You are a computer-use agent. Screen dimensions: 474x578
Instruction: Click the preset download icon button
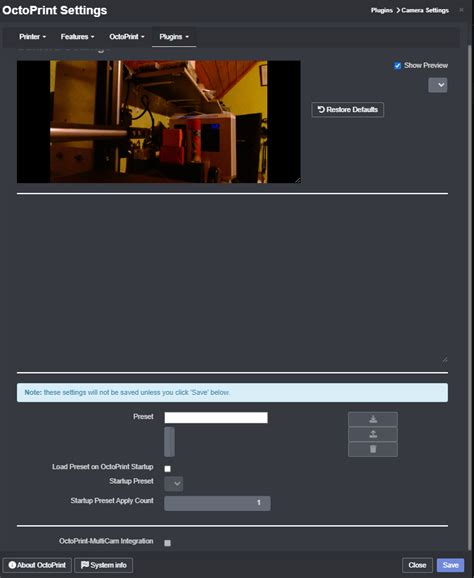(373, 419)
